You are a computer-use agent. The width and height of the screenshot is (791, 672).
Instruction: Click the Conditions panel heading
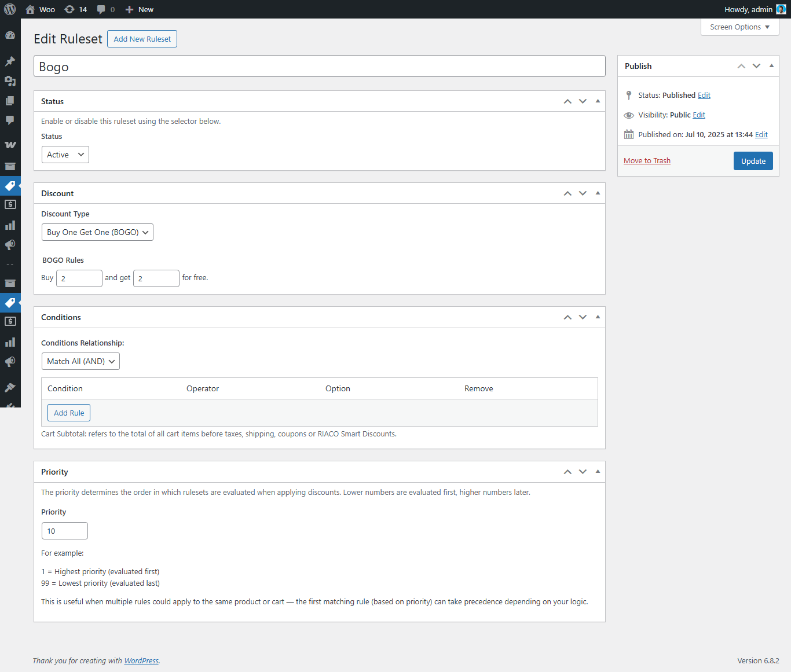(61, 317)
